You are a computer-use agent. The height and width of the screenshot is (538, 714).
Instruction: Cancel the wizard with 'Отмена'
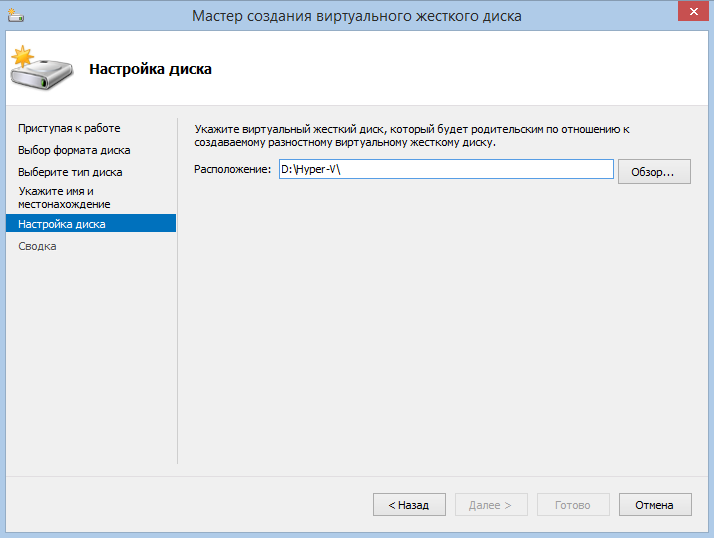coord(654,505)
